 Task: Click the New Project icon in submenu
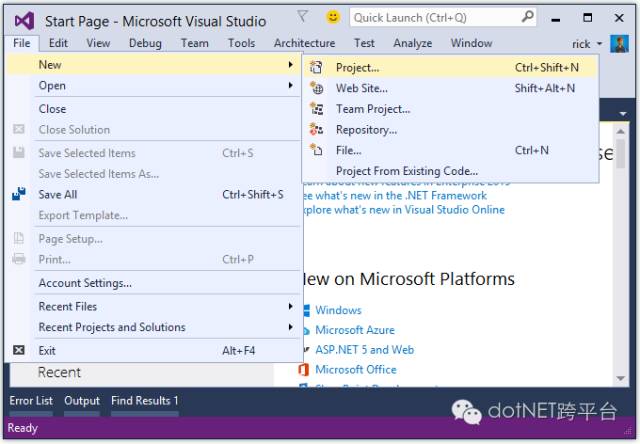316,67
